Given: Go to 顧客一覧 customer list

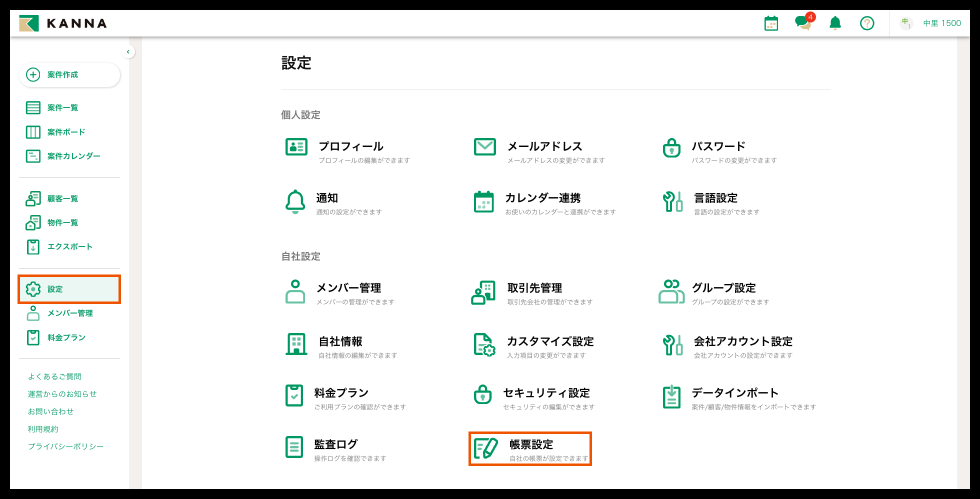Looking at the screenshot, I should tap(62, 198).
